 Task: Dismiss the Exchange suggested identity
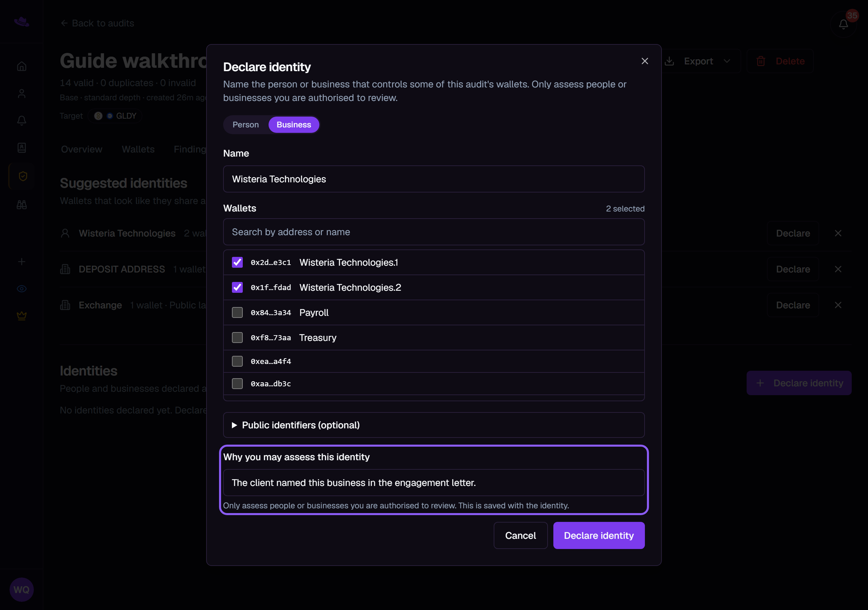click(x=838, y=305)
